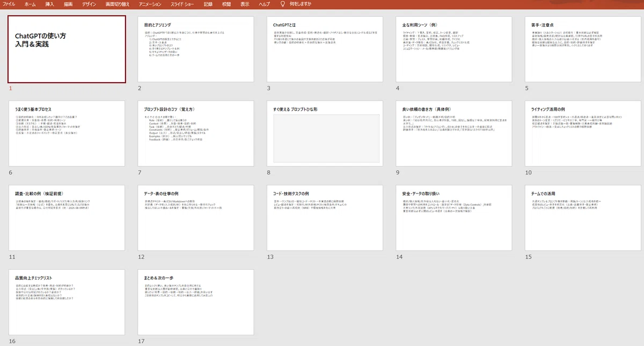Viewport: 644px width, 346px height.
Task: Select the 描画 ribbon tab
Action: (68, 4)
